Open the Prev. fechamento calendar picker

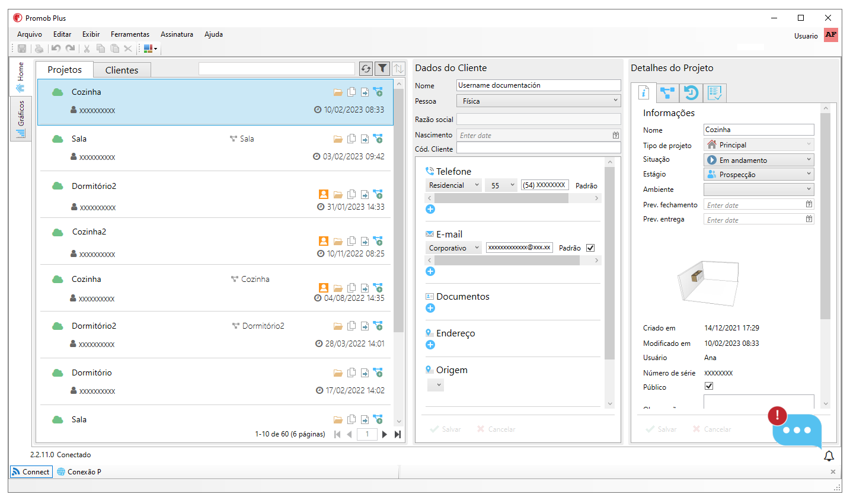click(x=809, y=204)
